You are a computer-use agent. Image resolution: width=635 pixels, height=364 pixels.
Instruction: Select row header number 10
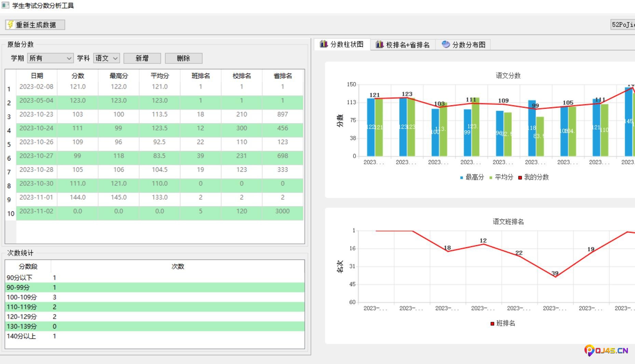coord(11,213)
